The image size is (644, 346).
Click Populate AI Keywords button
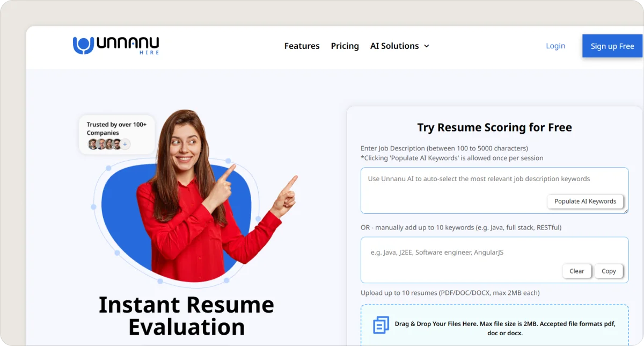585,201
